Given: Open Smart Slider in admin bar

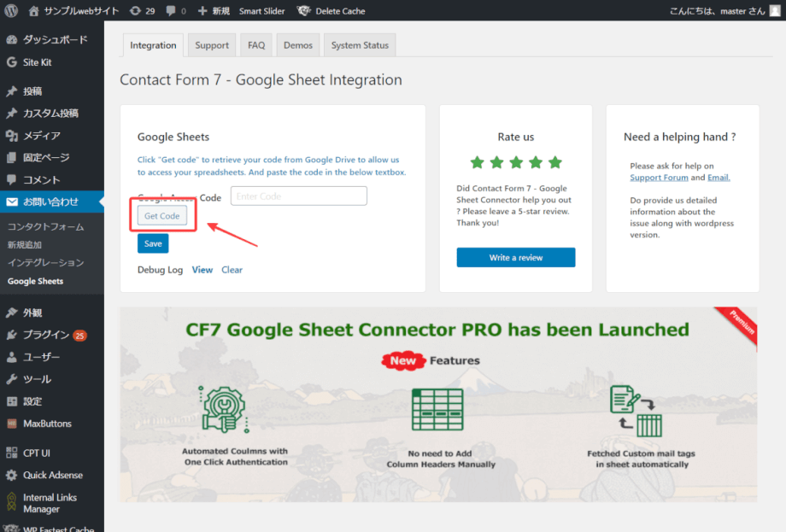Looking at the screenshot, I should (x=261, y=10).
